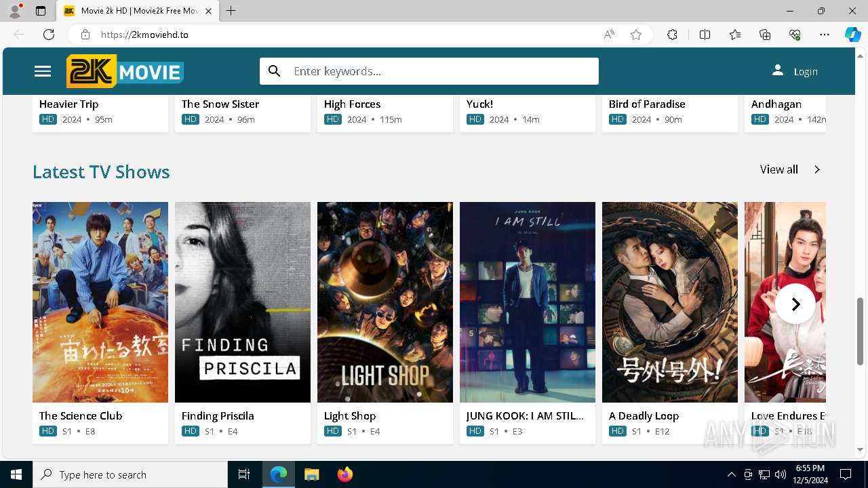Open Finding Priscila poster
The image size is (868, 488).
[x=243, y=302]
